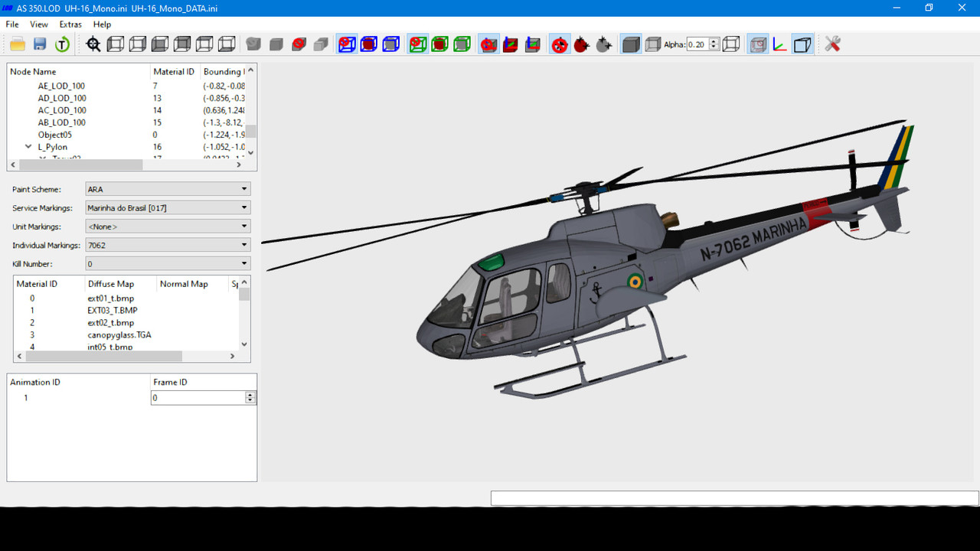This screenshot has width=980, height=551.
Task: Click the translucent gray cube display icon
Action: pyautogui.click(x=653, y=44)
